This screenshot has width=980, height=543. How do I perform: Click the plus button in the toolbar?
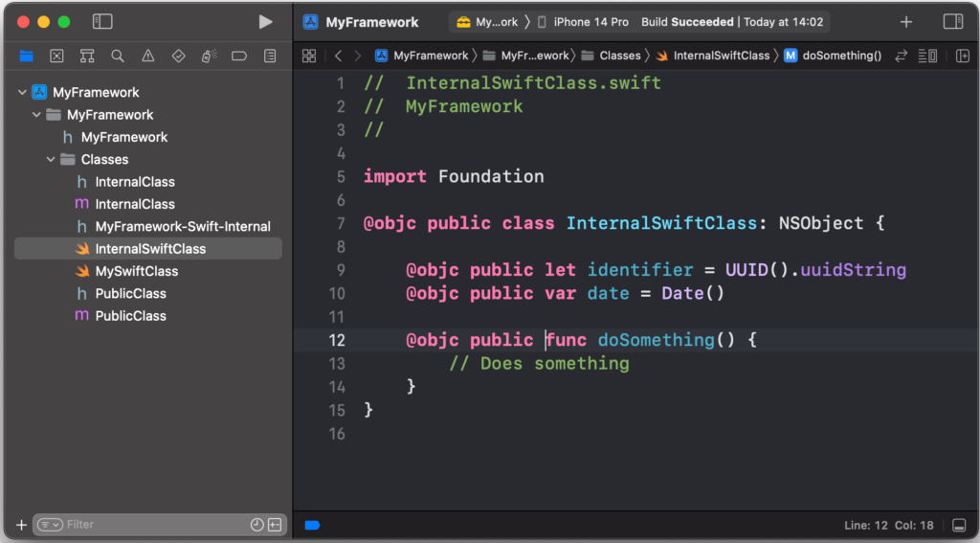tap(906, 22)
